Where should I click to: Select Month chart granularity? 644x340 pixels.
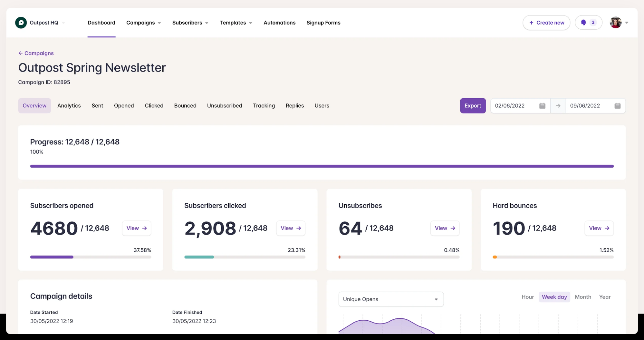[583, 297]
